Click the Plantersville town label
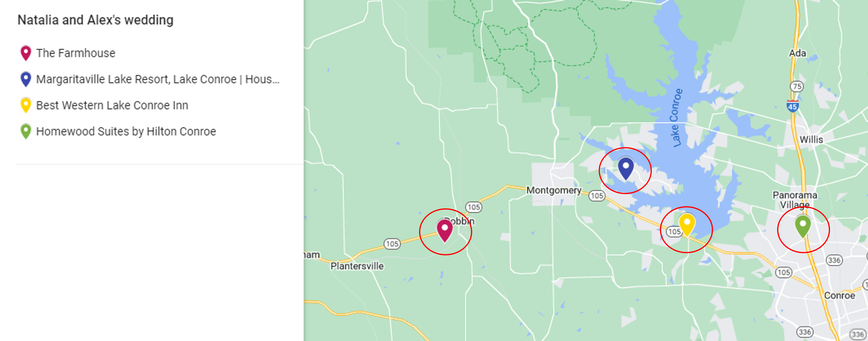 (357, 266)
